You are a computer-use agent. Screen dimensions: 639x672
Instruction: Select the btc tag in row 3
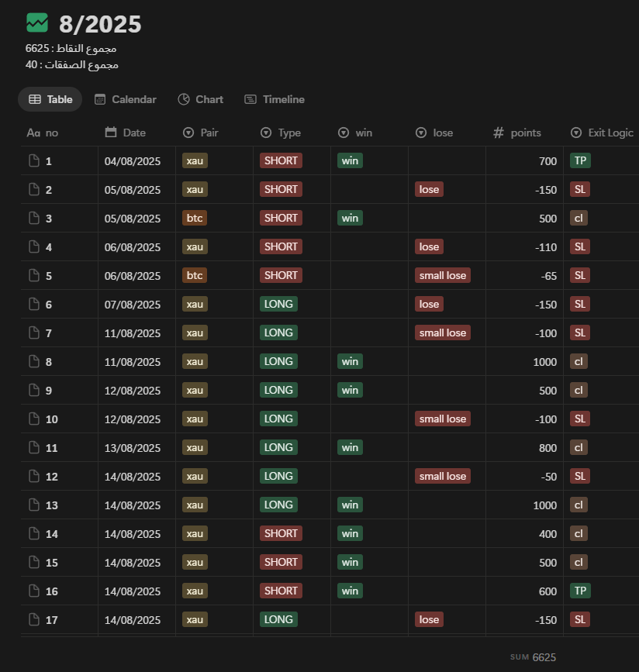[x=195, y=219]
